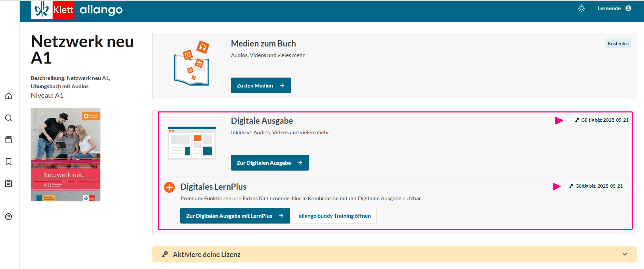
Task: Click the Digitale Ausgabe heading
Action: point(262,121)
